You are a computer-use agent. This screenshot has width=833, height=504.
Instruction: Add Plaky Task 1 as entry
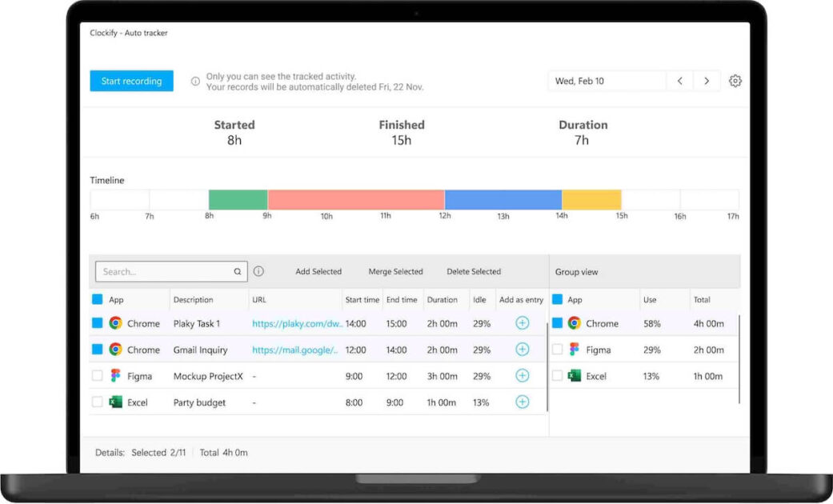(523, 323)
